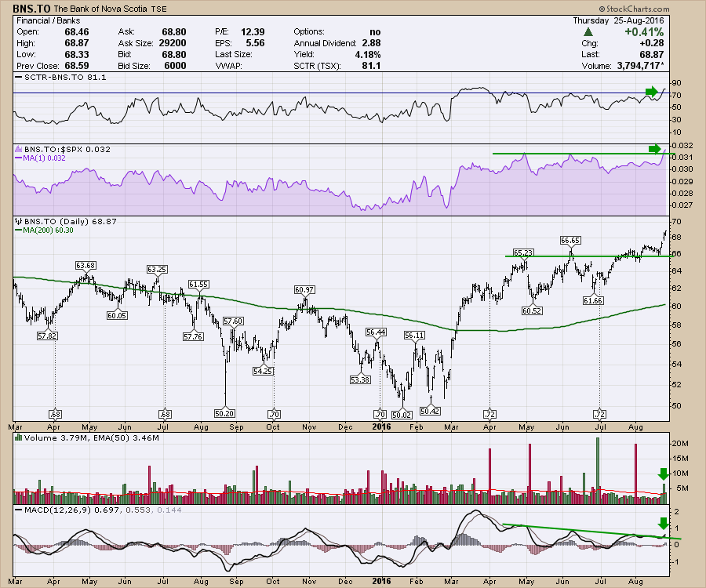Click the 60.05 low price label
Image resolution: width=706 pixels, height=588 pixels.
pyautogui.click(x=117, y=315)
